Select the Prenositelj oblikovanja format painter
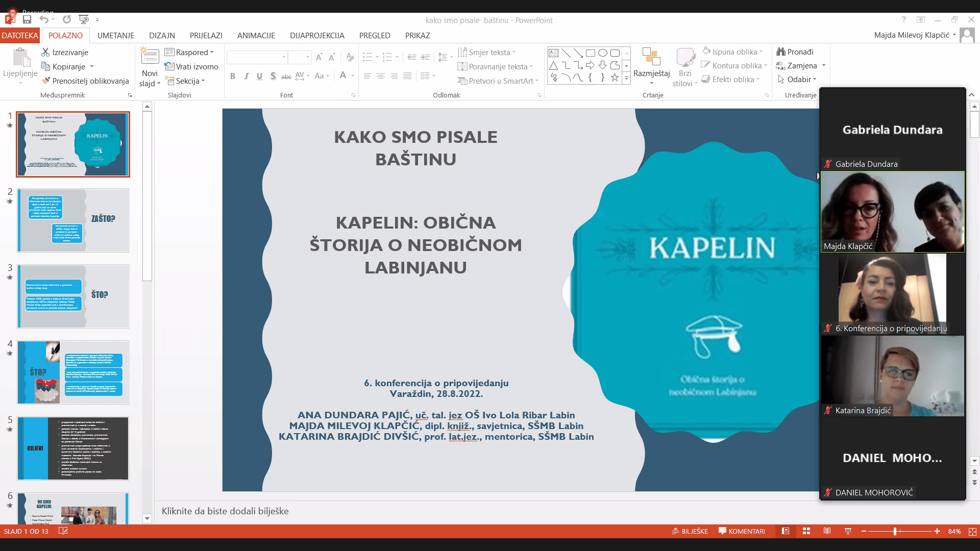980x551 pixels. [x=85, y=81]
